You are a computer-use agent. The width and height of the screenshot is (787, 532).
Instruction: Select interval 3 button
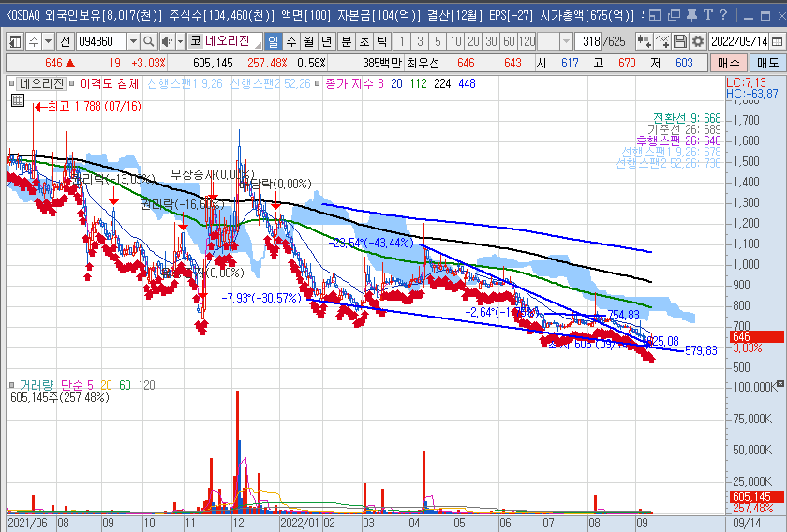420,41
